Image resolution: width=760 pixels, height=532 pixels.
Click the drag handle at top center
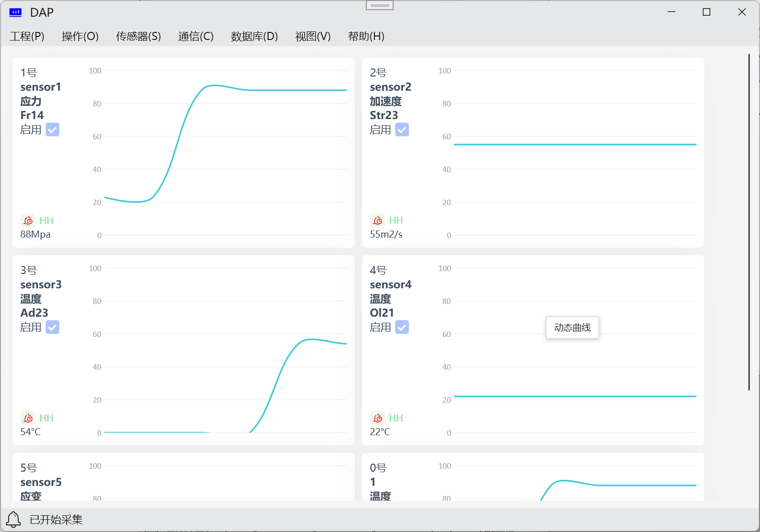click(x=379, y=6)
